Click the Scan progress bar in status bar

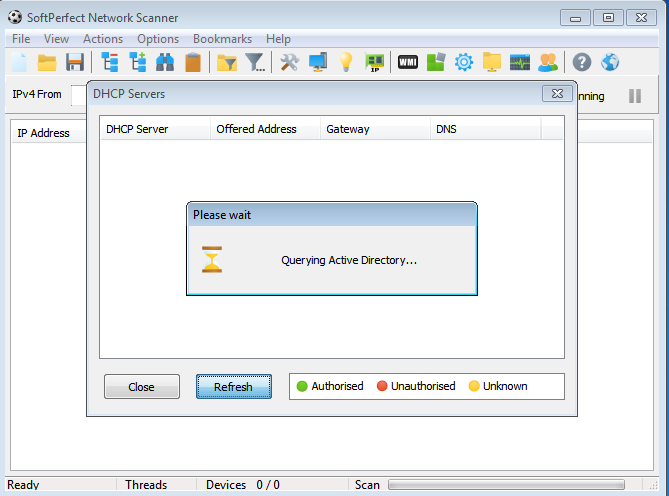pyautogui.click(x=506, y=484)
